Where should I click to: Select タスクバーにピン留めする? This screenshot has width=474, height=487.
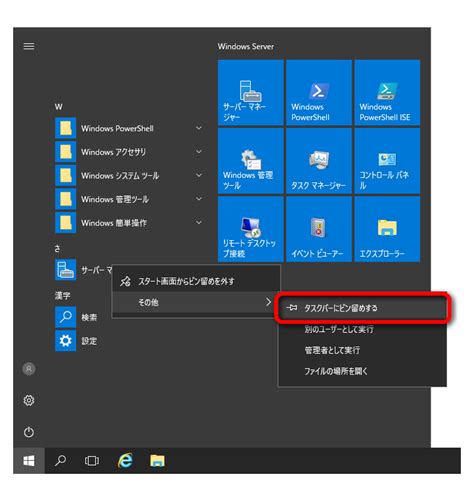pos(363,308)
